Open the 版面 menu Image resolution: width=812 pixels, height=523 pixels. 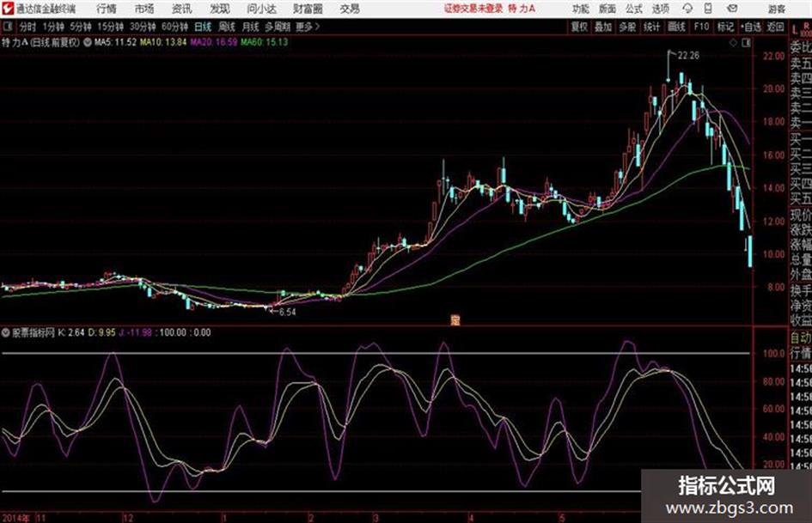tap(607, 9)
